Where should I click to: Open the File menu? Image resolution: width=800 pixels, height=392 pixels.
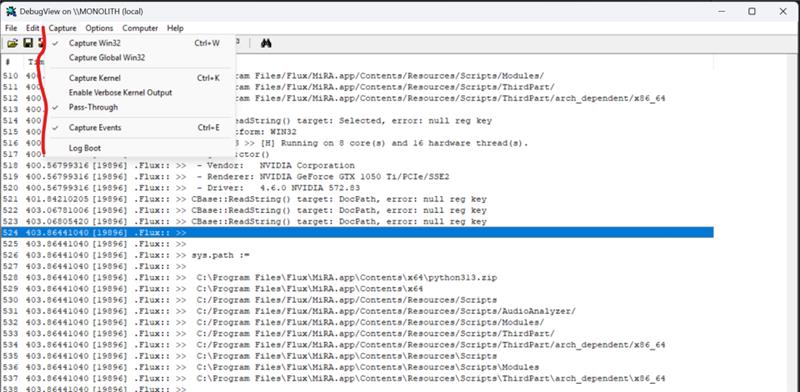tap(11, 28)
